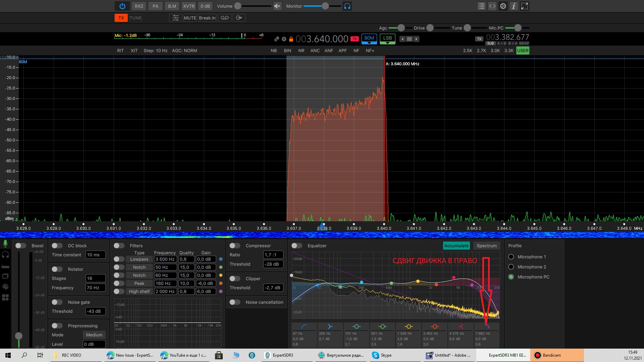Click the headphones monitor icon on the top bar
644x362 pixels.
pyautogui.click(x=347, y=6)
